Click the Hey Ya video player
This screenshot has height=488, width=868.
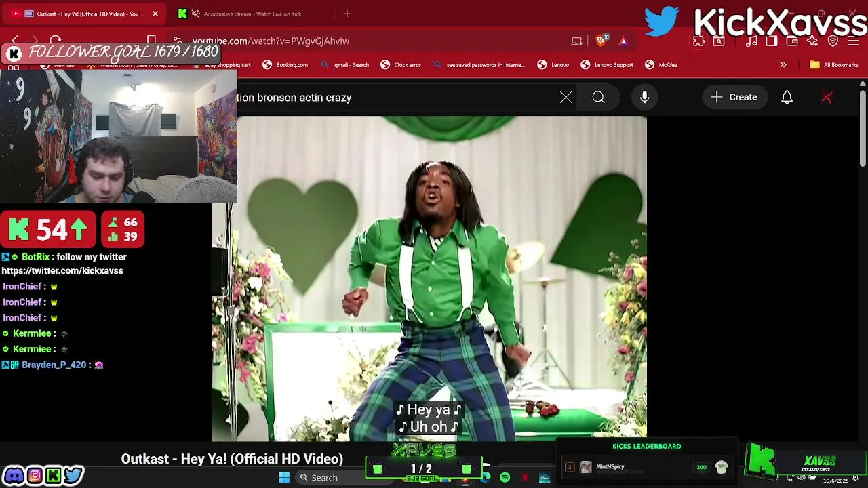[x=429, y=279]
